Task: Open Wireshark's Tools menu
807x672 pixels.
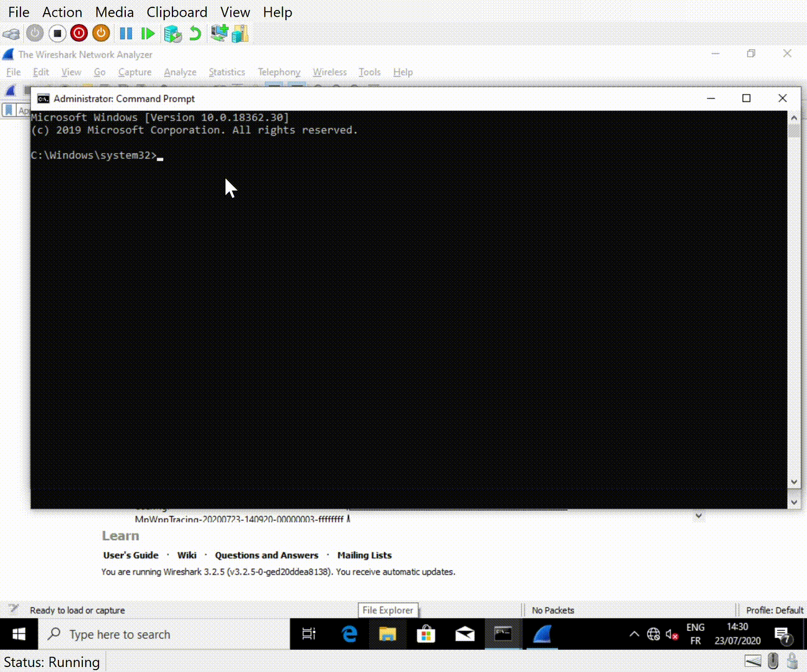Action: click(x=369, y=72)
